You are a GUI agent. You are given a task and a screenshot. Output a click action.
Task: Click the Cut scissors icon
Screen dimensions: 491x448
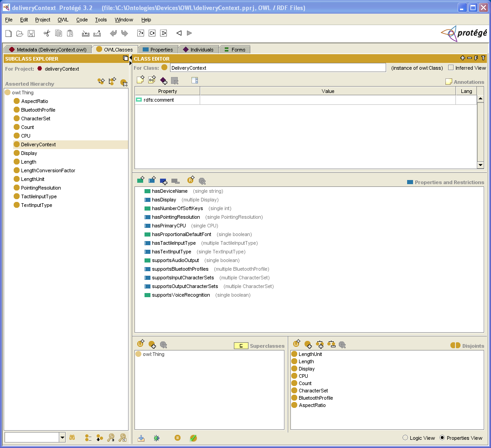(x=47, y=33)
